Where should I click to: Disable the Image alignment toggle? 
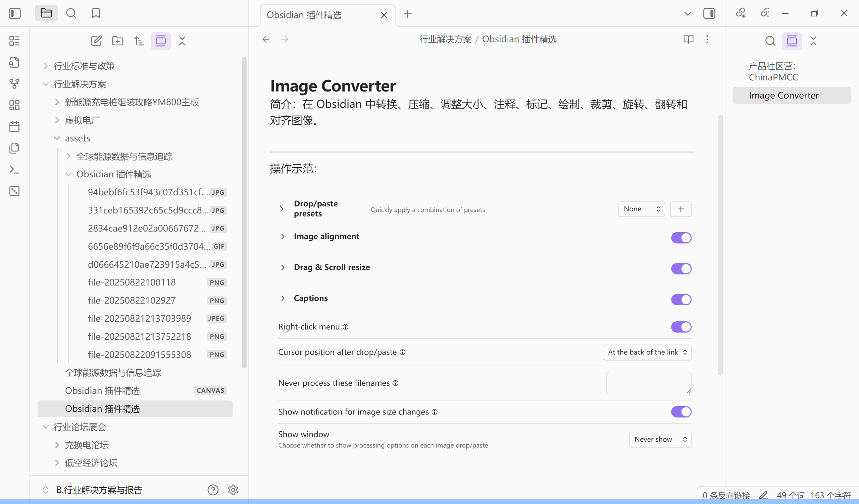(x=681, y=237)
